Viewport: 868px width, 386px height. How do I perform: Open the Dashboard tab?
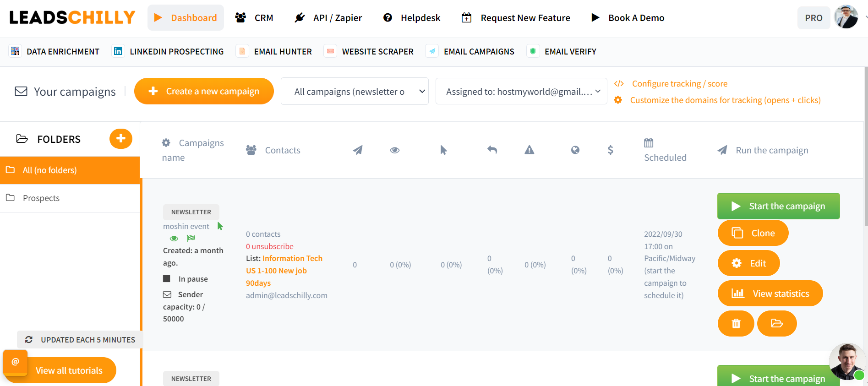tap(186, 18)
